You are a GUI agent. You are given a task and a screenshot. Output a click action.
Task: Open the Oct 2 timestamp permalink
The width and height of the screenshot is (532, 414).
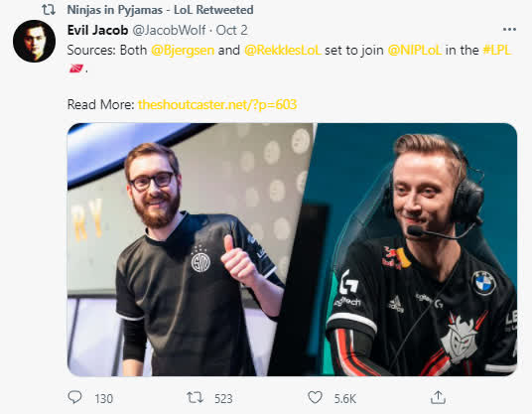pos(231,30)
